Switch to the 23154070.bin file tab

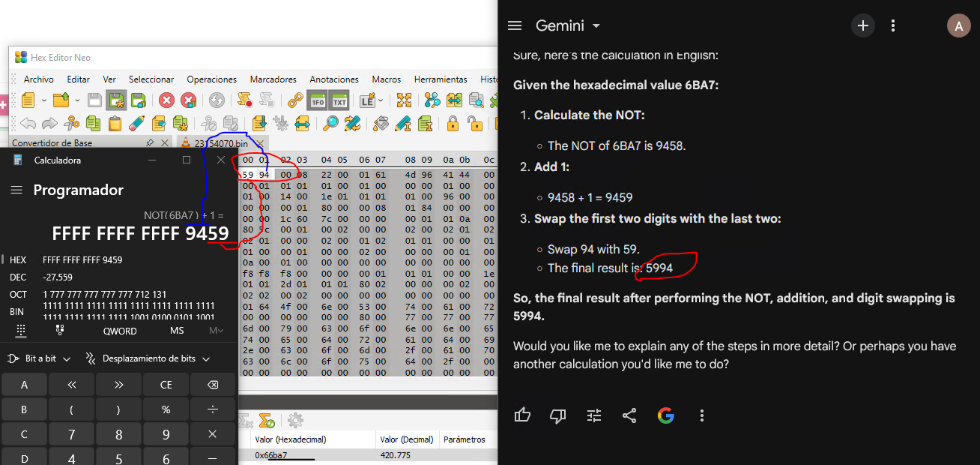click(x=222, y=142)
